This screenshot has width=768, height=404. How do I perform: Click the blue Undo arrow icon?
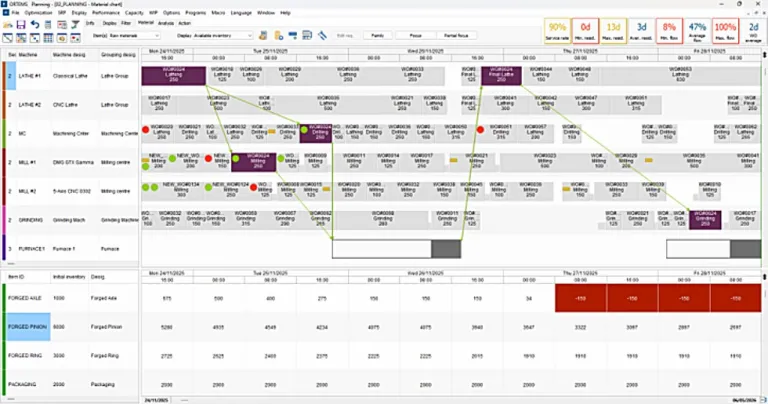tap(35, 24)
